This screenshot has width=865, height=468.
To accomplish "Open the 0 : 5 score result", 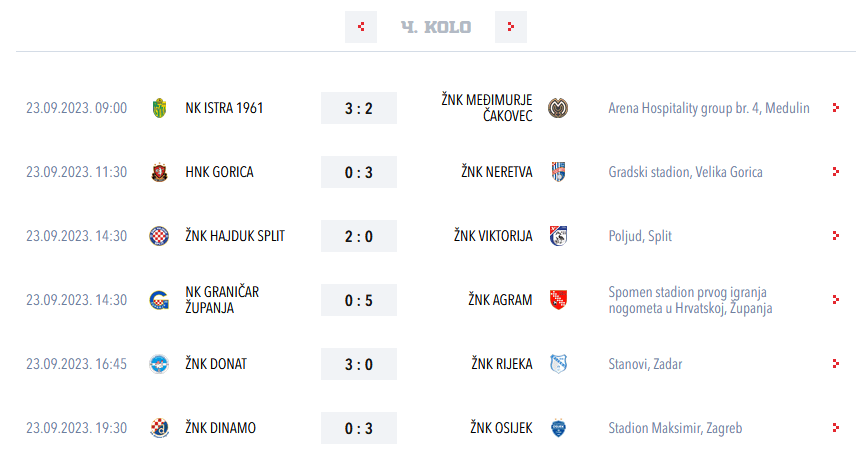I will tap(359, 300).
